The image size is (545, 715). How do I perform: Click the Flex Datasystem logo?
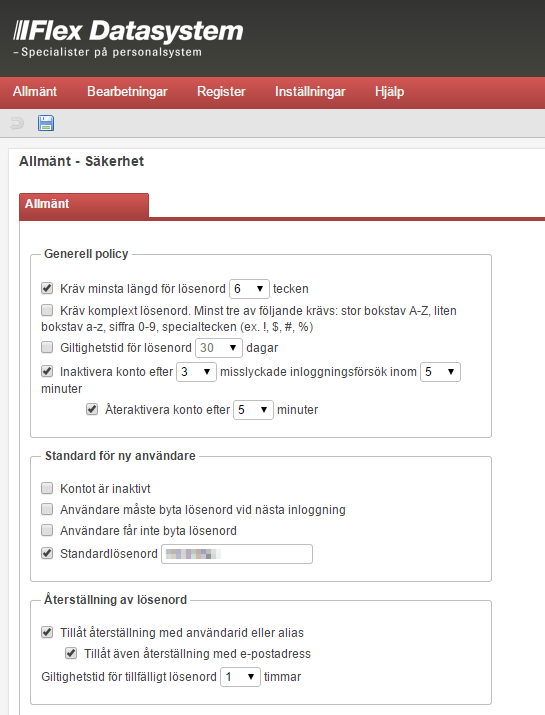[x=128, y=38]
